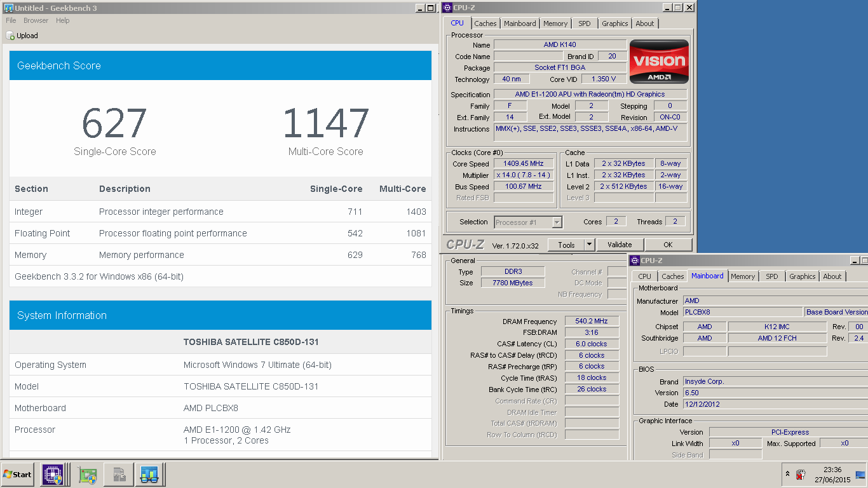Open the Geekbench glasses icon on the taskbar
Viewport: 868px width, 488px height.
pyautogui.click(x=150, y=475)
